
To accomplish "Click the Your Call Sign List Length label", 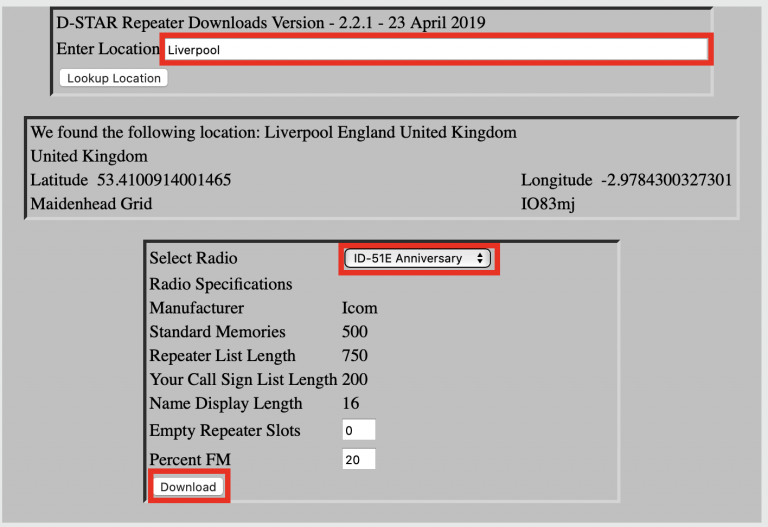I will click(243, 380).
